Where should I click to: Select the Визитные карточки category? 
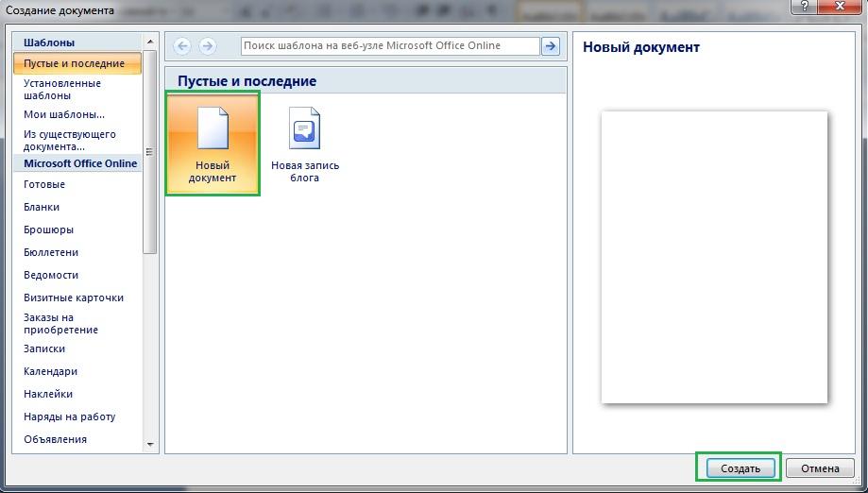74,297
